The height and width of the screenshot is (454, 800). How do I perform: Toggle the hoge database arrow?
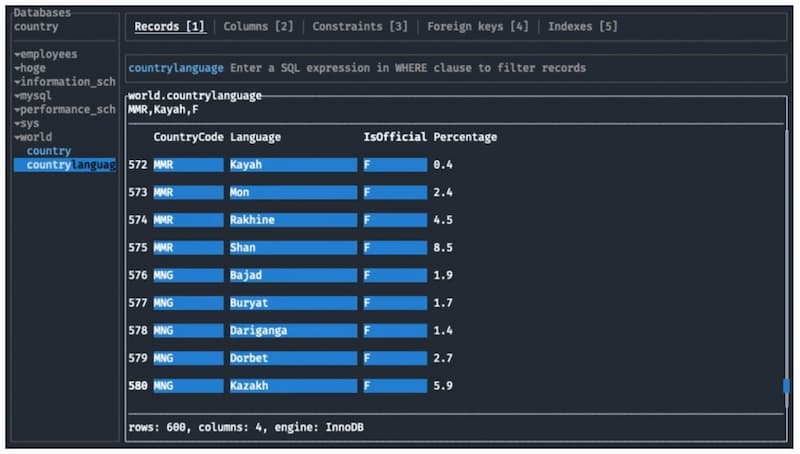(x=17, y=68)
